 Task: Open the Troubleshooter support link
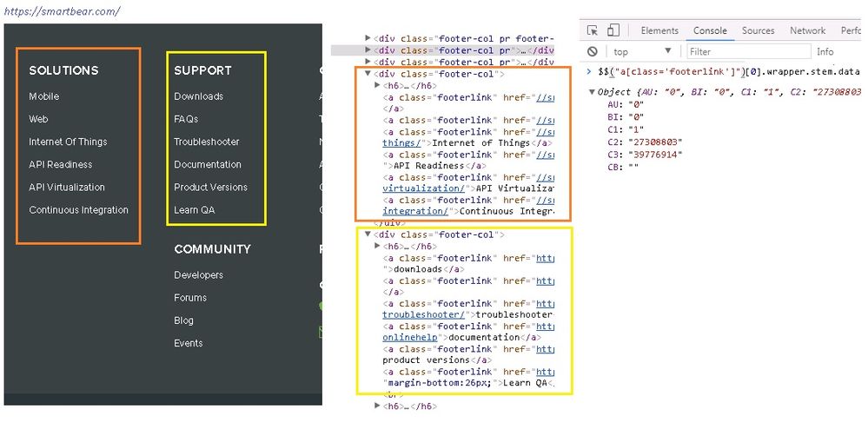pyautogui.click(x=207, y=142)
